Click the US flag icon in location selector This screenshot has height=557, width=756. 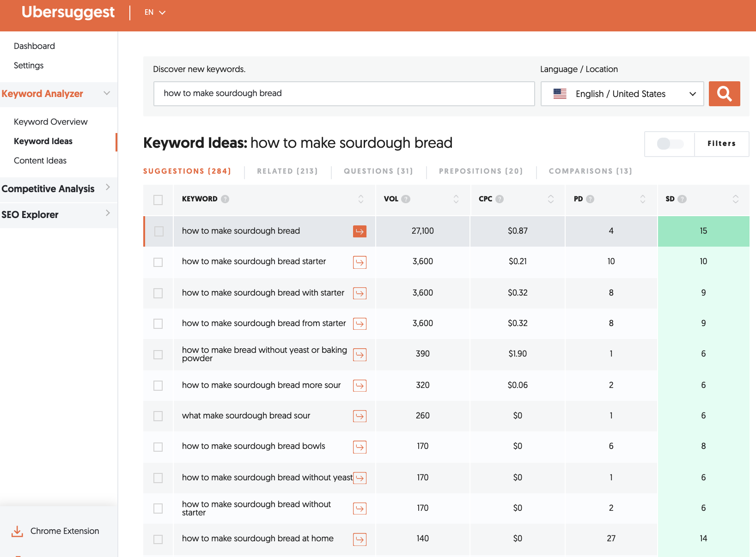coord(560,94)
